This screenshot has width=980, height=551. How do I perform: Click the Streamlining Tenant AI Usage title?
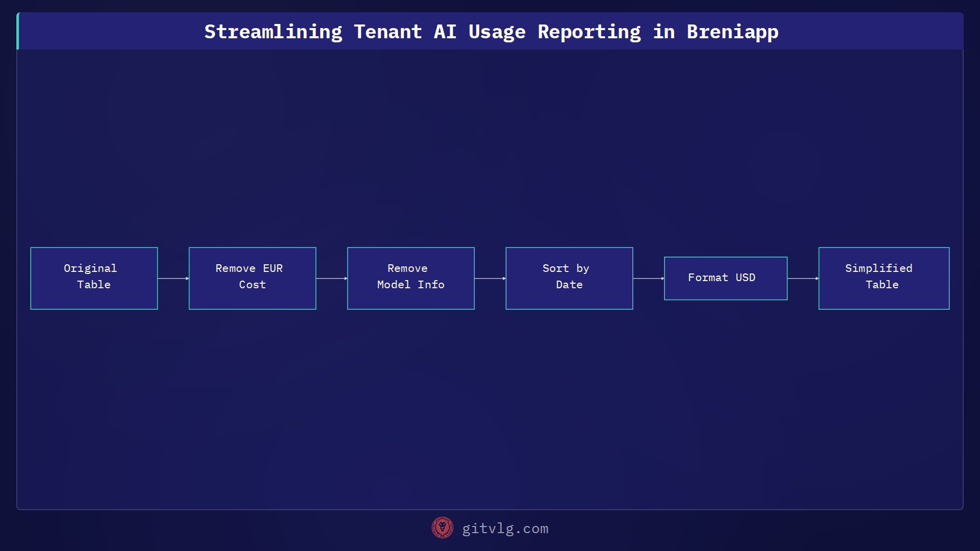coord(491,32)
